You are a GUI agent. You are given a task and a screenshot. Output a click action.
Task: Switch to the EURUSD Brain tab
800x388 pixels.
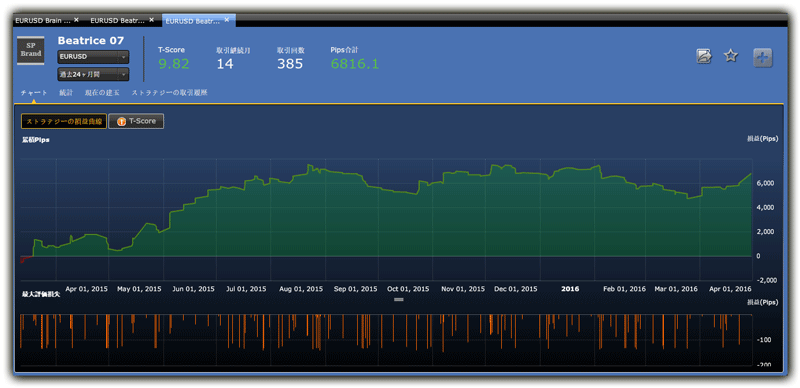pos(43,20)
